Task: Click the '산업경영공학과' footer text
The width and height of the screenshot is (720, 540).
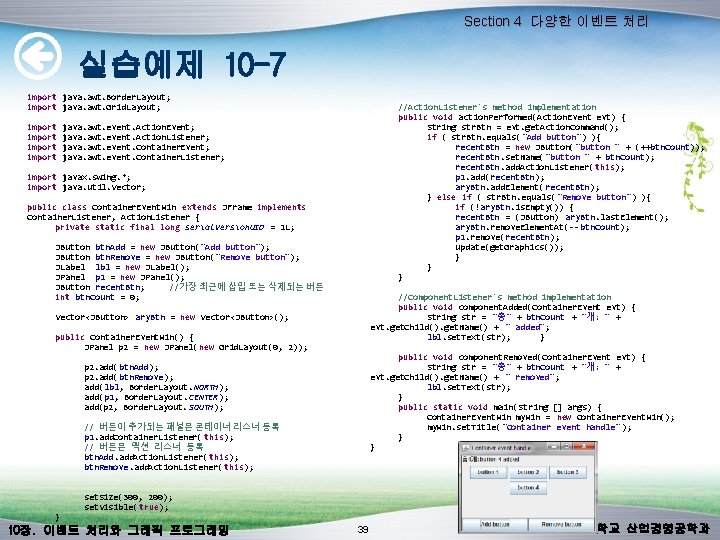Action: point(668,529)
